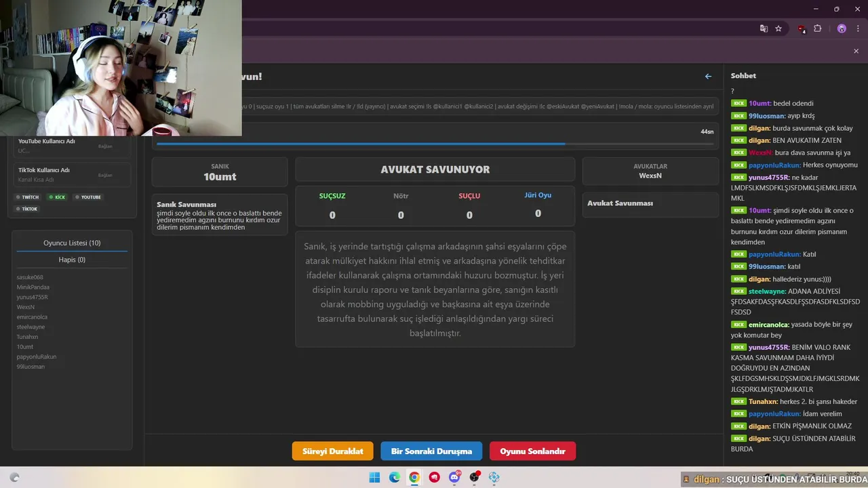868x488 pixels.
Task: Click the message 'Herkes oynuyomu'
Action: point(831,165)
